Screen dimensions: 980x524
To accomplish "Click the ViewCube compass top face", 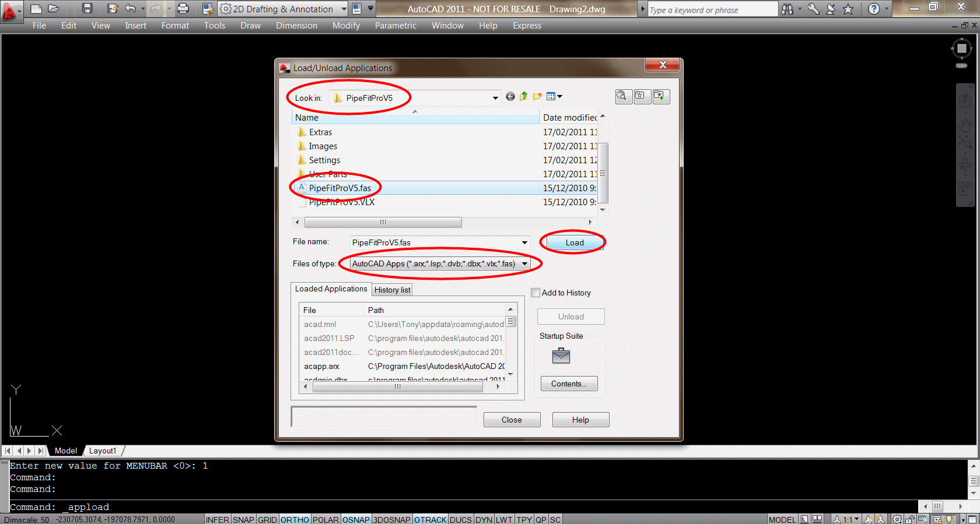I will (962, 49).
